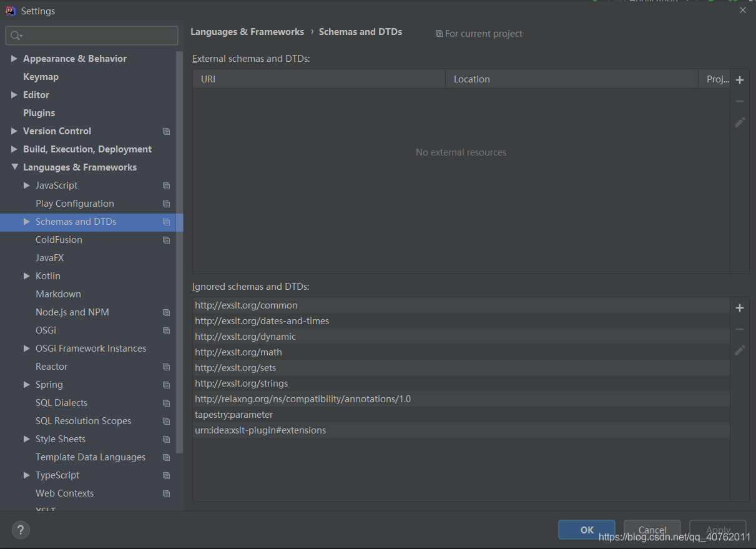Focus the settings search field

pos(92,36)
